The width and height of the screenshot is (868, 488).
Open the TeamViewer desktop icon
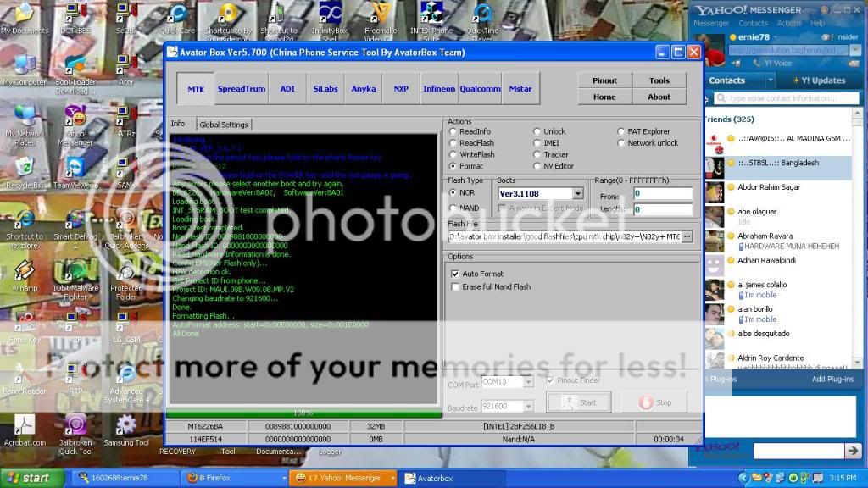coord(75,168)
